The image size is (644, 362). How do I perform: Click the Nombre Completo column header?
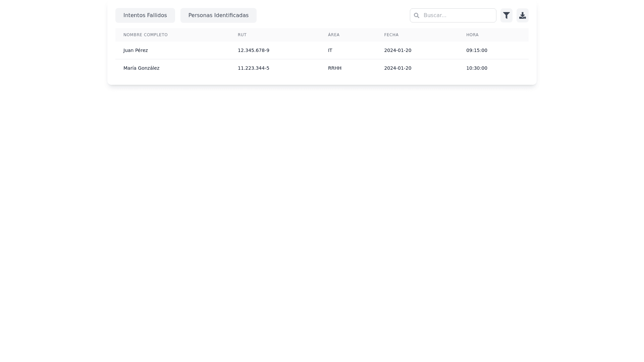146,35
